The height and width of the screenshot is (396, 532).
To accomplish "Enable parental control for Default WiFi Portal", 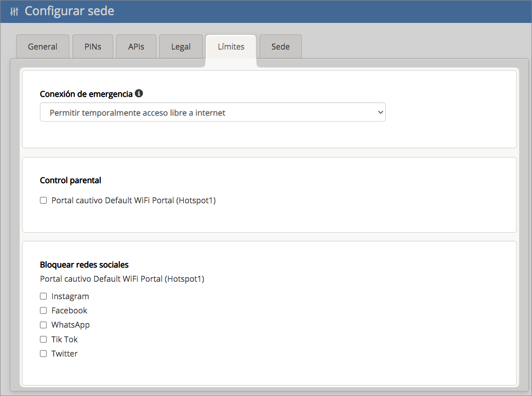I will pos(44,201).
